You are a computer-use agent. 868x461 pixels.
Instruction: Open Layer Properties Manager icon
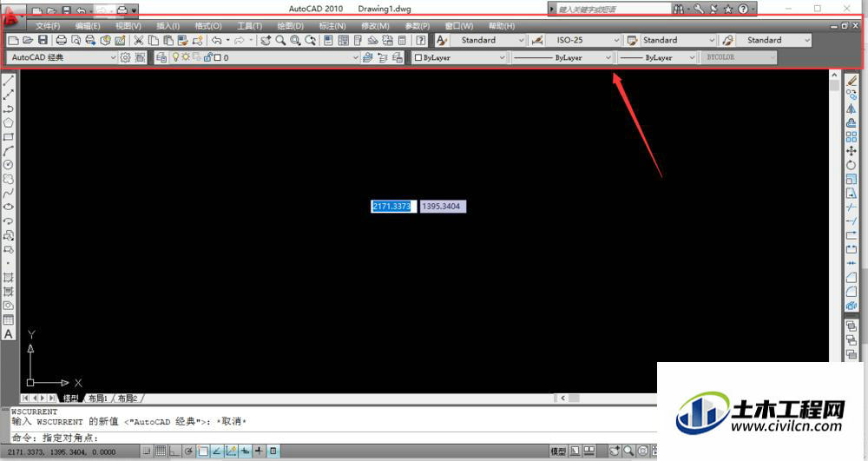coord(161,57)
